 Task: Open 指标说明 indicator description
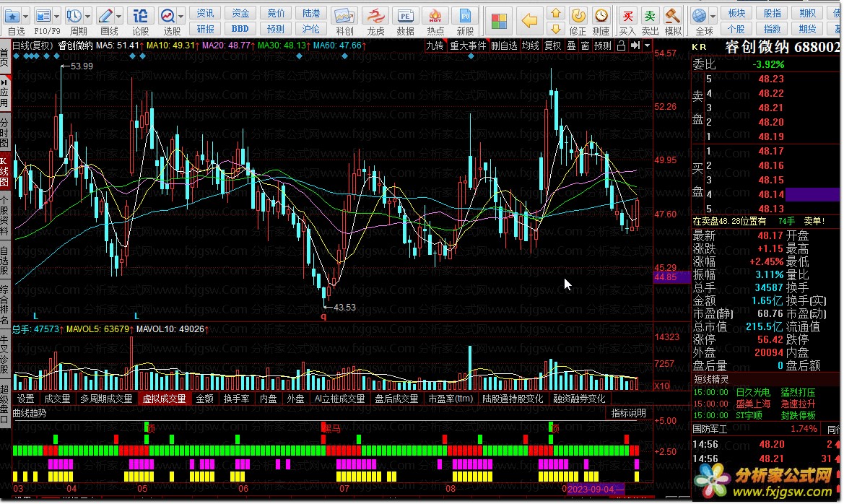tap(628, 413)
